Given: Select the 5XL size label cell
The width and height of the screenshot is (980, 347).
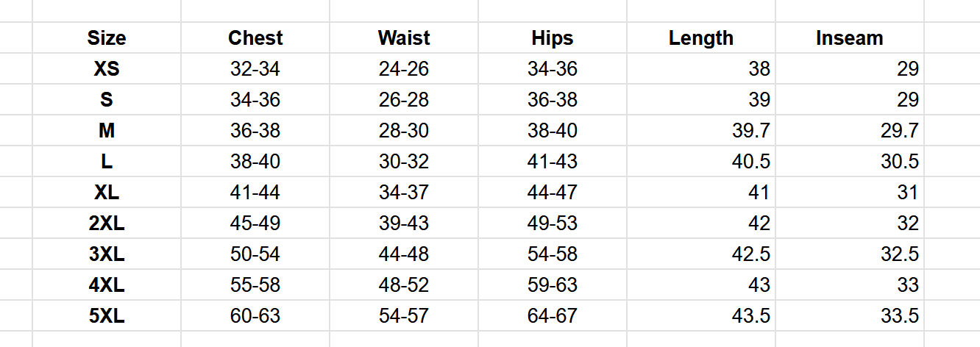Looking at the screenshot, I should point(107,316).
